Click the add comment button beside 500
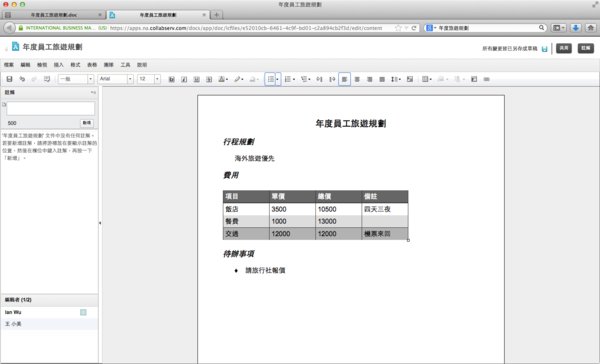 tap(87, 123)
